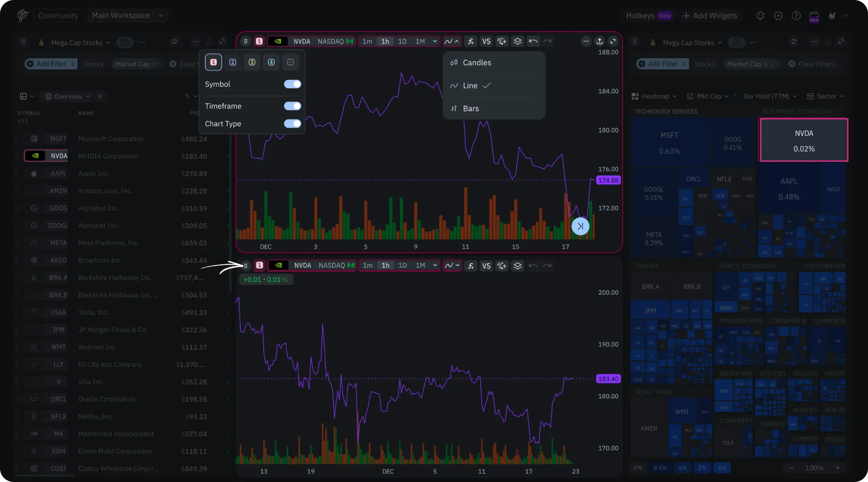The width and height of the screenshot is (868, 482).
Task: Add alert via bell-plus icon, top chart
Action: (502, 41)
